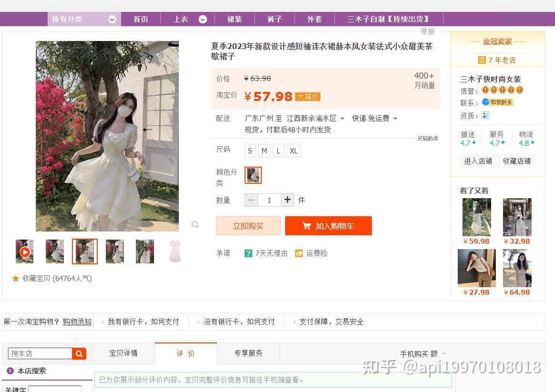Image resolution: width=555 pixels, height=392 pixels.
Task: Play the product video thumbnail
Action: [x=24, y=251]
